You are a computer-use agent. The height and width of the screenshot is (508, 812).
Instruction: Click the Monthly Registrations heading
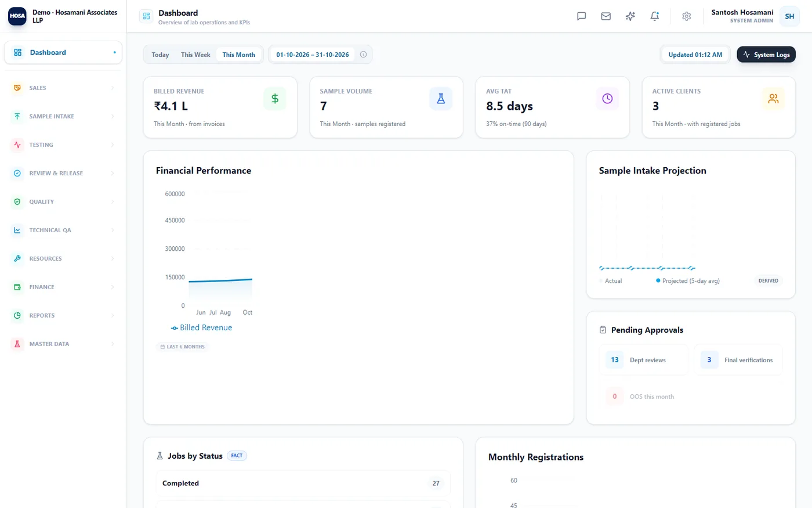pos(536,457)
